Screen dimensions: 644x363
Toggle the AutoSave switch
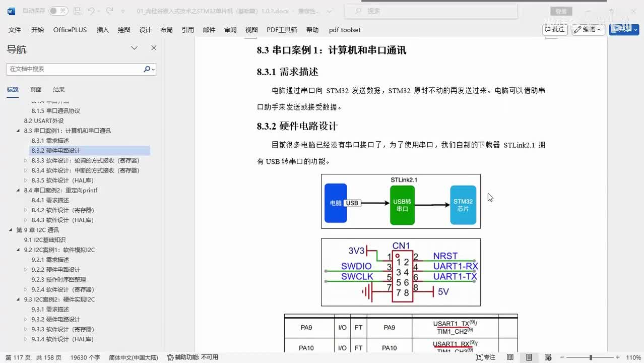[x=58, y=11]
